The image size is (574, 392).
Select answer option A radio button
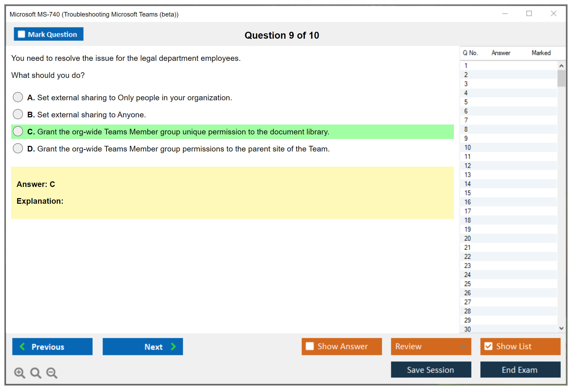coord(18,97)
